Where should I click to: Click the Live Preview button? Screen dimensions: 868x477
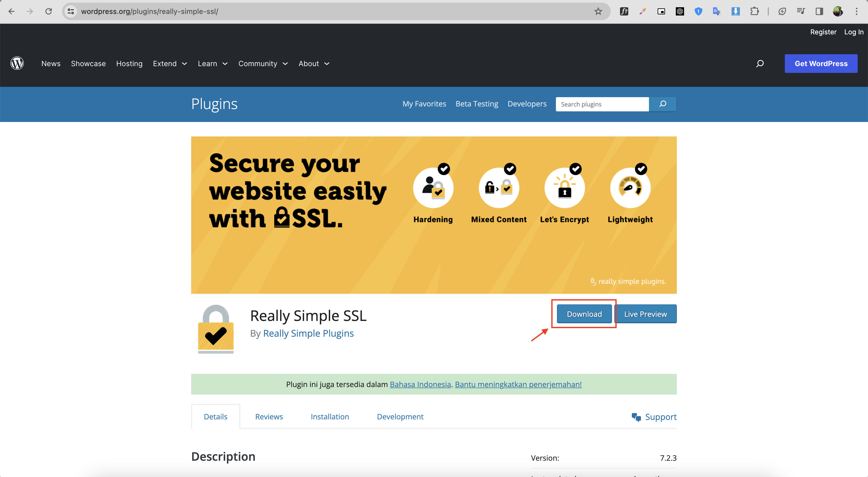pos(645,314)
